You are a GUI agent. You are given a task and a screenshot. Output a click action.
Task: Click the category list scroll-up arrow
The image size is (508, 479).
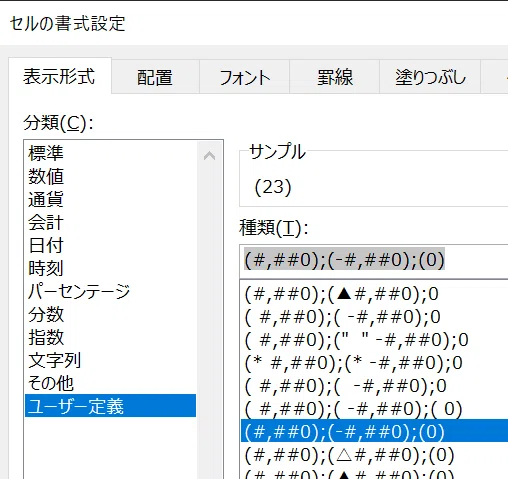point(209,156)
